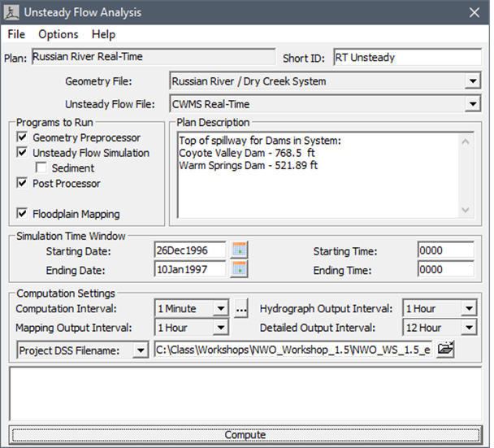Enable the Sediment checkbox

(41, 167)
